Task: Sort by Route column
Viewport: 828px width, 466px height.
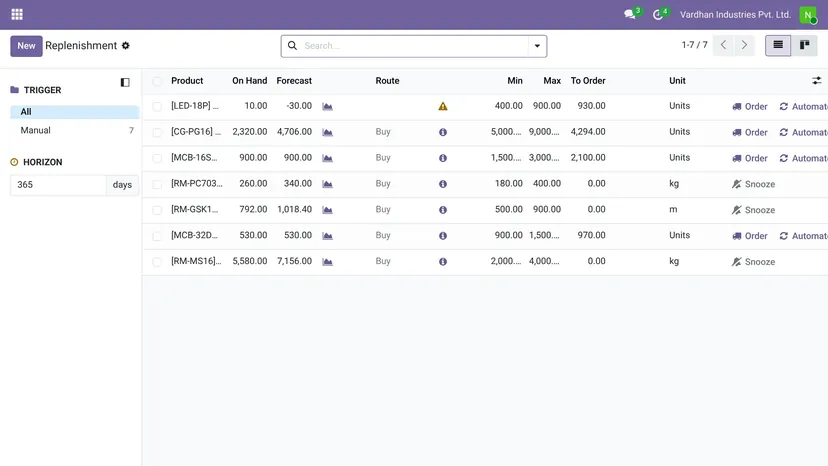Action: point(387,81)
